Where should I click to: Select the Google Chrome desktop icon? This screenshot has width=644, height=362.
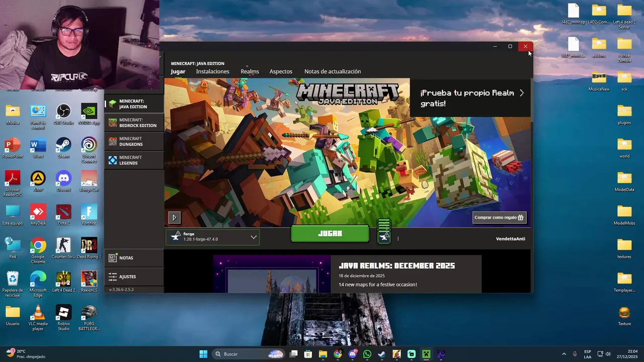coord(38,251)
